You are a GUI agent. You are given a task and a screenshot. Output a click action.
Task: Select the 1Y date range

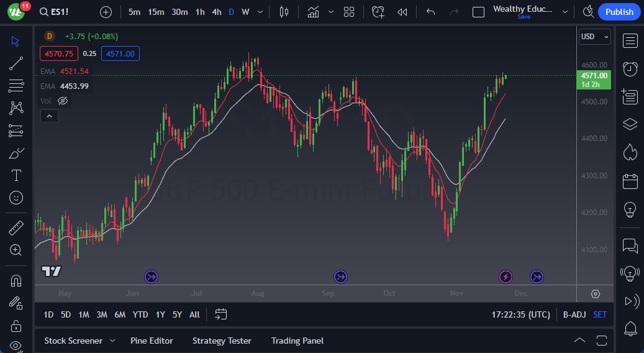click(x=160, y=314)
